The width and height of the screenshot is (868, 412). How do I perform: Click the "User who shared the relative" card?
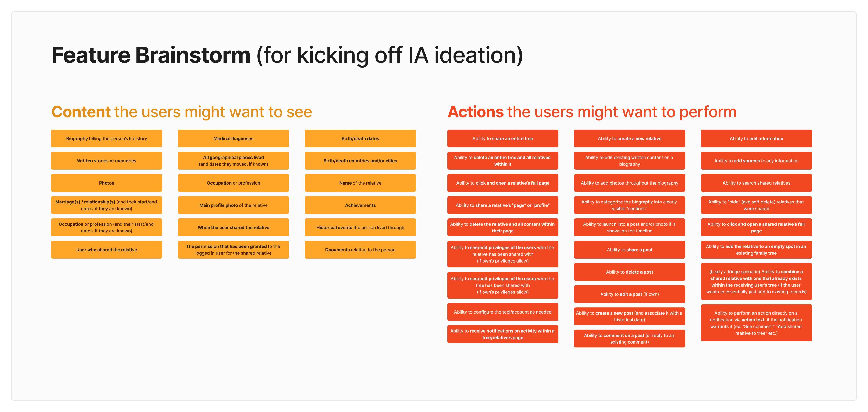click(x=106, y=249)
